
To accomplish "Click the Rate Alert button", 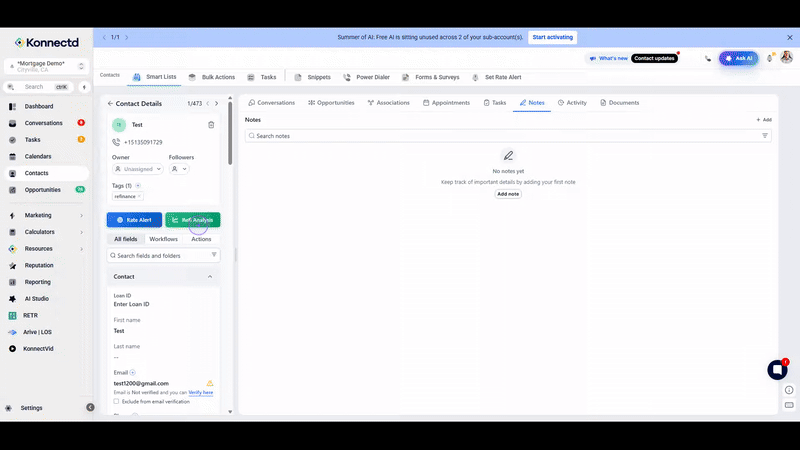I will 134,220.
